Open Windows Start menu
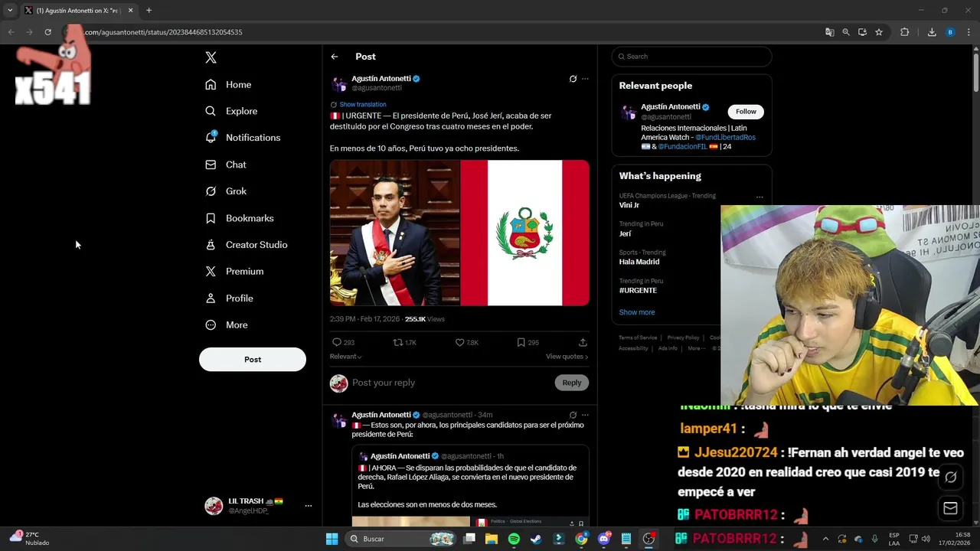This screenshot has width=980, height=551. point(332,539)
